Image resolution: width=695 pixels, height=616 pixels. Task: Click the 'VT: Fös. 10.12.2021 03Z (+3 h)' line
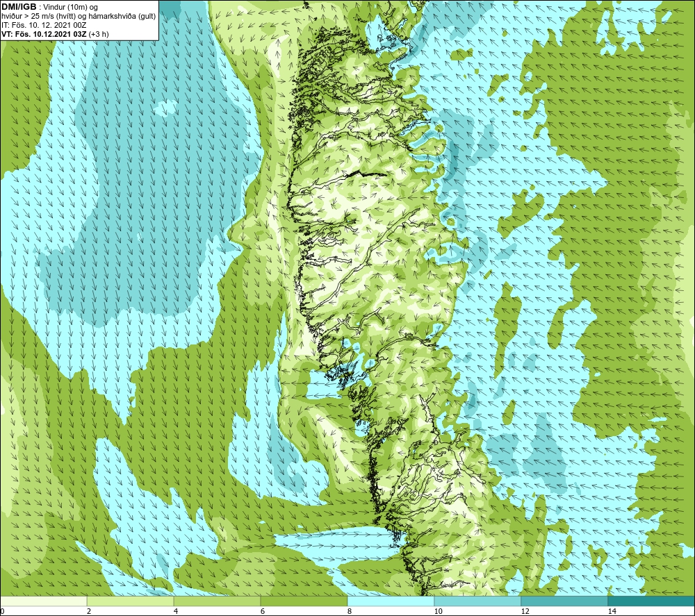coord(55,33)
